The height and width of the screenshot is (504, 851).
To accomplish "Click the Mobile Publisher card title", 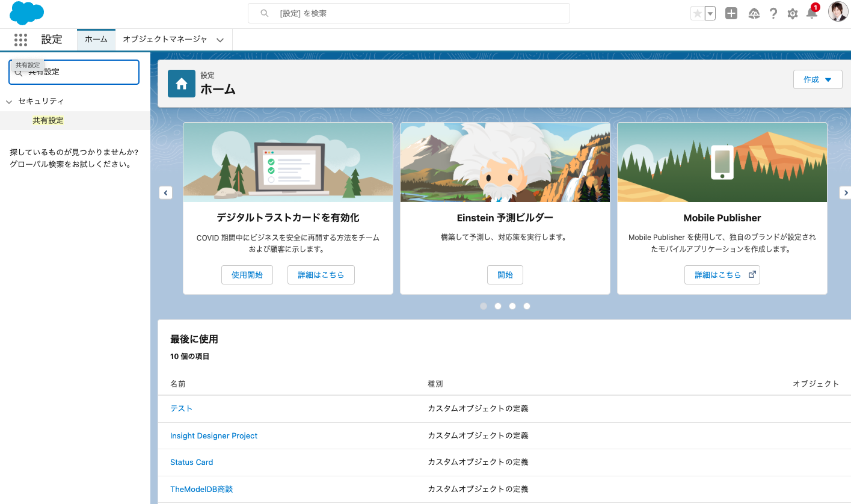I will click(722, 218).
